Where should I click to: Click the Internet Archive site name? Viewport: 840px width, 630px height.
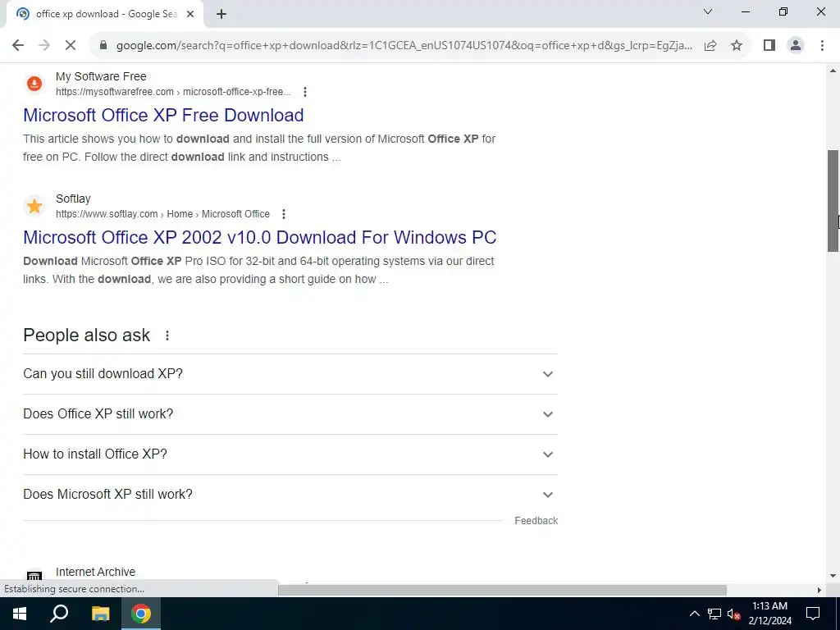tap(95, 572)
